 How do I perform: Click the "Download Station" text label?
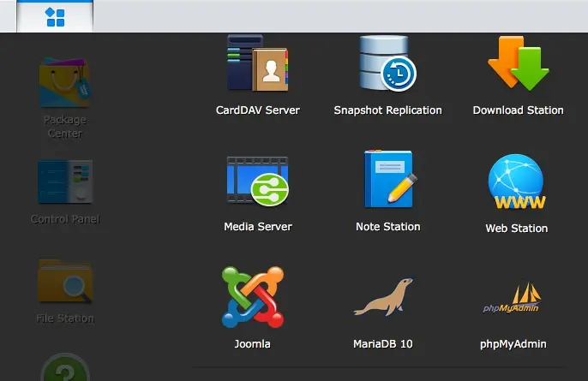point(518,110)
